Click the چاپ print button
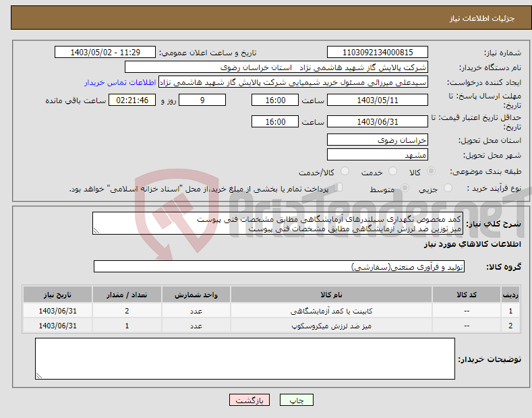Screen dimensions: 532x418 coord(297,400)
